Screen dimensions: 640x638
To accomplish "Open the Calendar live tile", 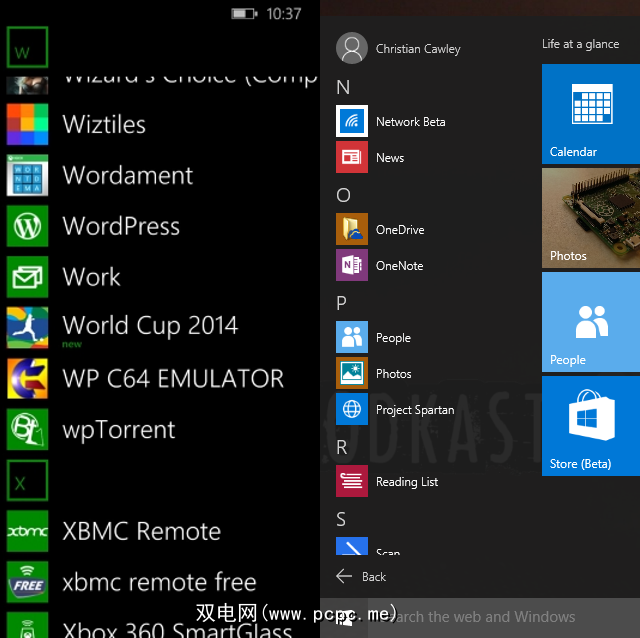I will click(x=591, y=114).
